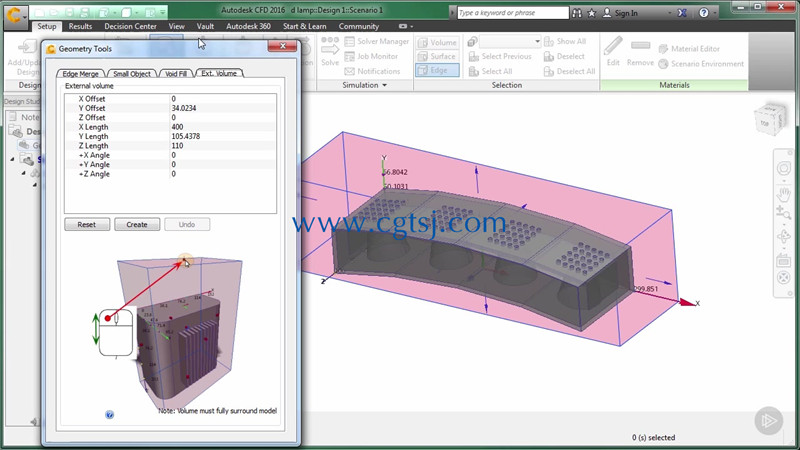The height and width of the screenshot is (450, 800).
Task: Switch to the Small Object tab
Action: (132, 73)
